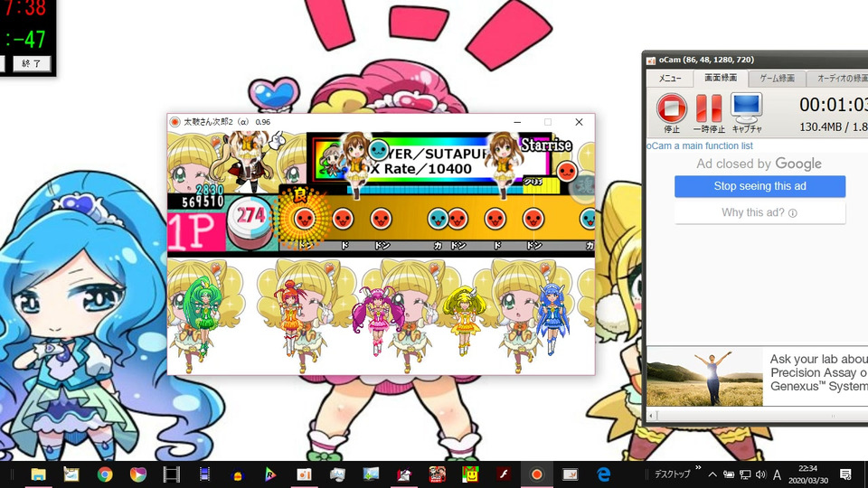Minimize the 太鼓さん次郎2 window
The image size is (868, 488).
(517, 122)
